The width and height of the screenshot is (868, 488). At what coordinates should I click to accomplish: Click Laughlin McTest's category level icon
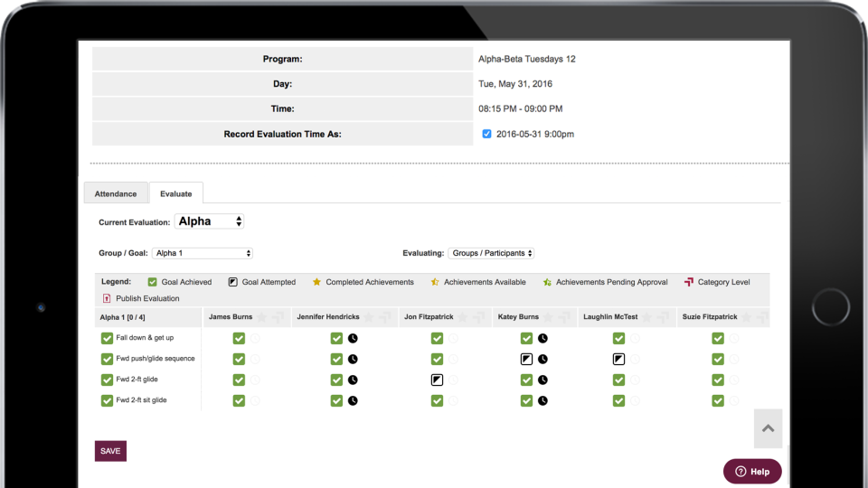click(663, 317)
